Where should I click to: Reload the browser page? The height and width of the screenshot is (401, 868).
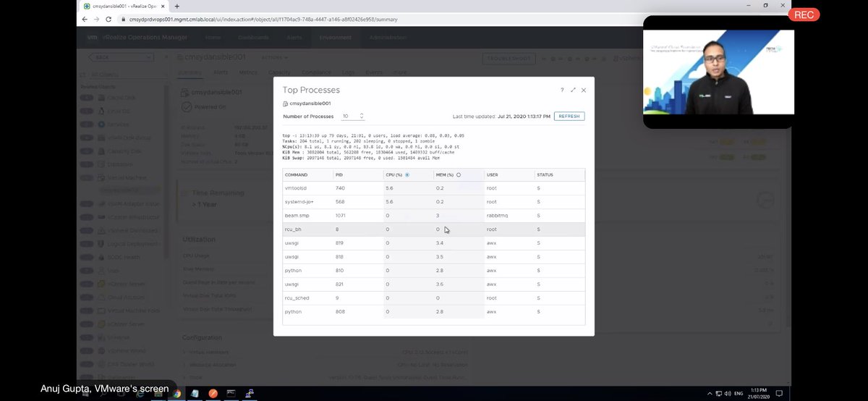point(108,19)
